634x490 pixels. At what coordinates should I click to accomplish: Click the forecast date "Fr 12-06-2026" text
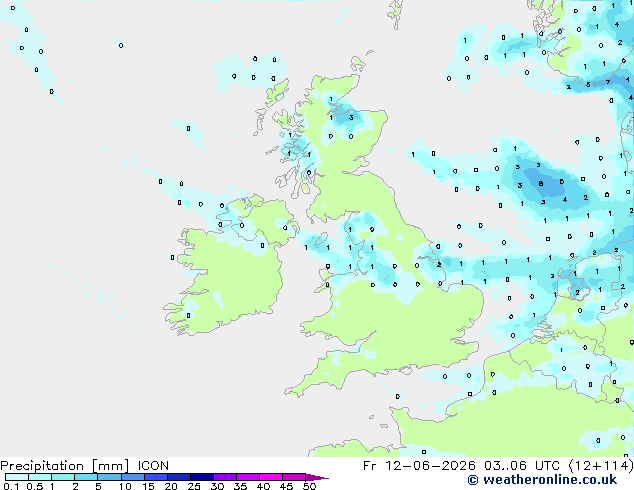(419, 466)
